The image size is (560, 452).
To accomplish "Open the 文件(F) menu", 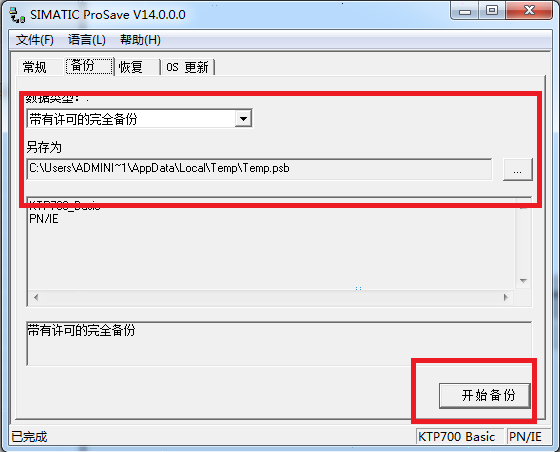I will [x=35, y=40].
